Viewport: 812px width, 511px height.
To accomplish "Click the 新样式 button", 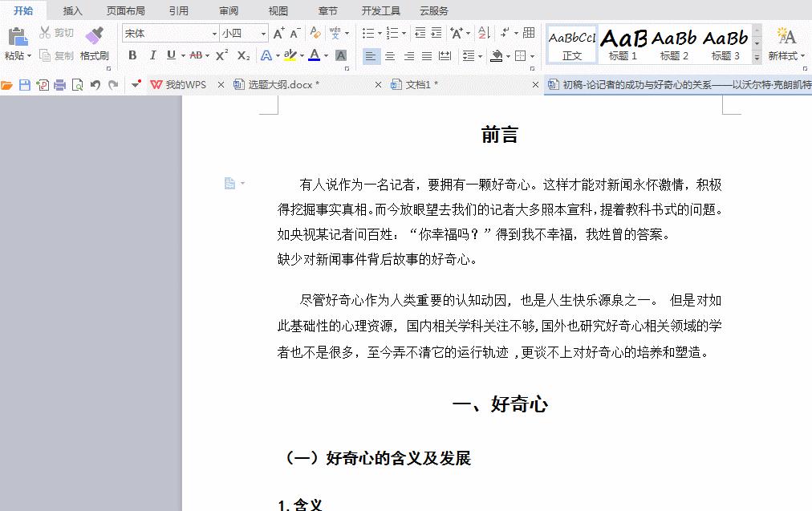I will click(x=785, y=44).
